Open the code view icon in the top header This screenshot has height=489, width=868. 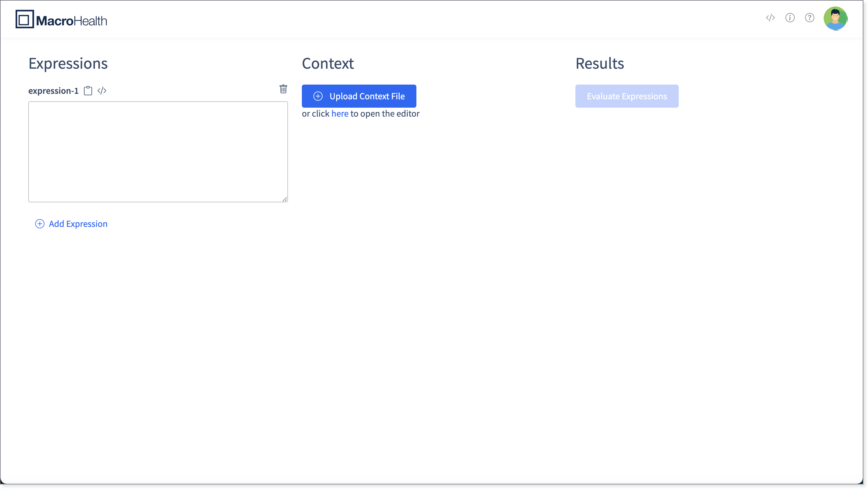pos(770,18)
